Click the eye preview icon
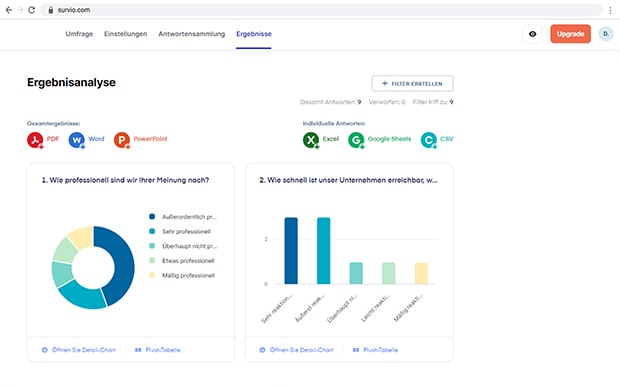The image size is (620, 387). (532, 34)
